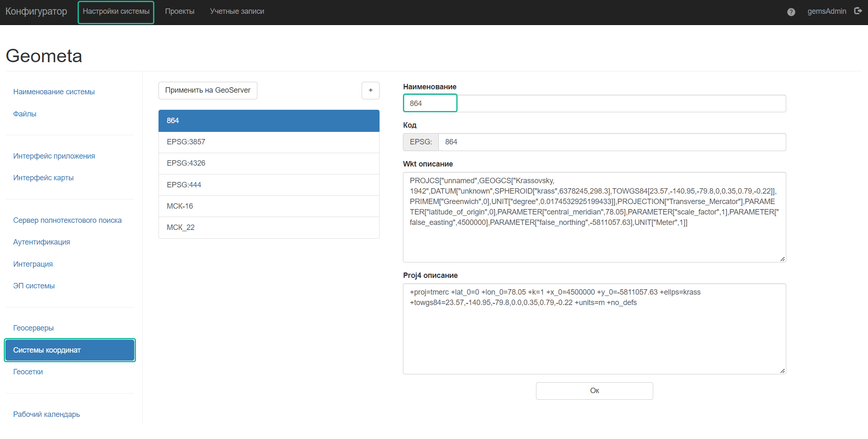Open the Геосетки section

click(x=28, y=372)
